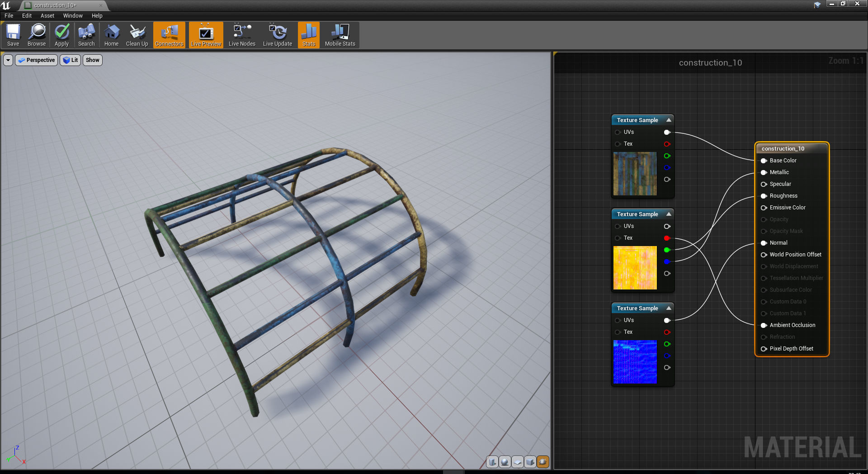Screen dimensions: 868x474
Task: Click middle Texture Sample blue output pin
Action: pos(667,261)
